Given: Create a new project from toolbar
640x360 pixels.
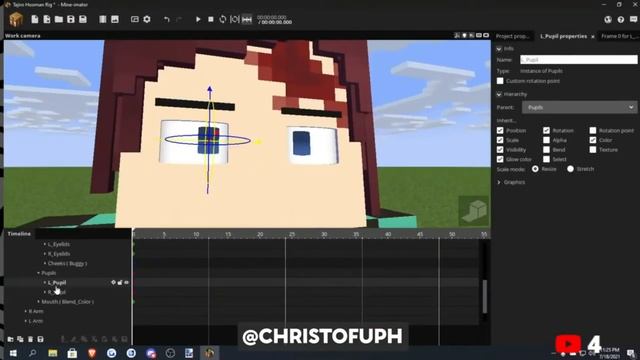Looking at the screenshot, I should pyautogui.click(x=35, y=19).
